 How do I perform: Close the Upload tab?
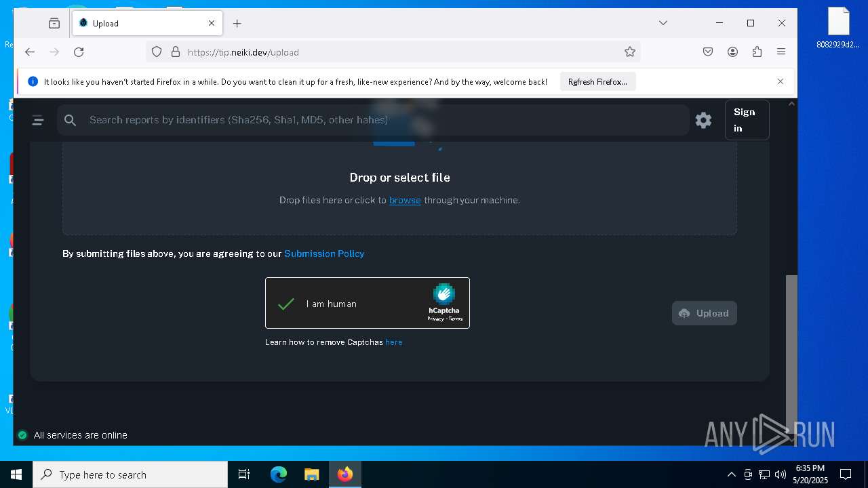pos(212,23)
